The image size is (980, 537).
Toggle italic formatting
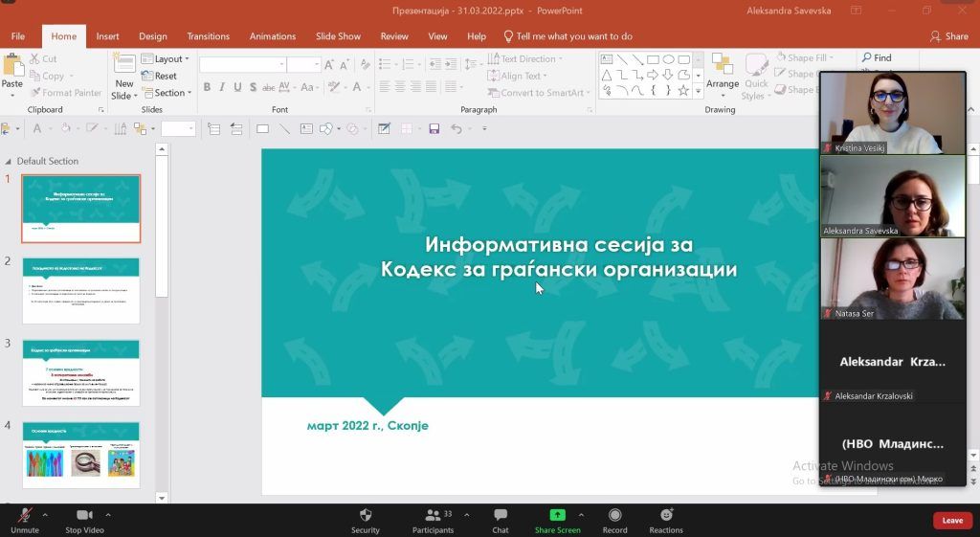222,87
